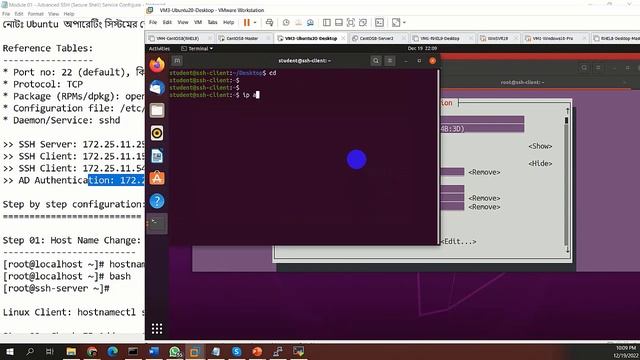Show Applications grid in Ubuntu dock
The width and height of the screenshot is (640, 360).
click(157, 329)
